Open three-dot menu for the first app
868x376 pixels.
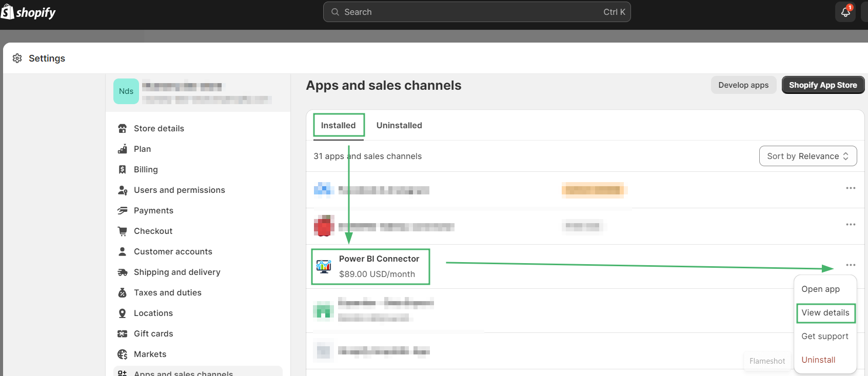[x=850, y=188]
